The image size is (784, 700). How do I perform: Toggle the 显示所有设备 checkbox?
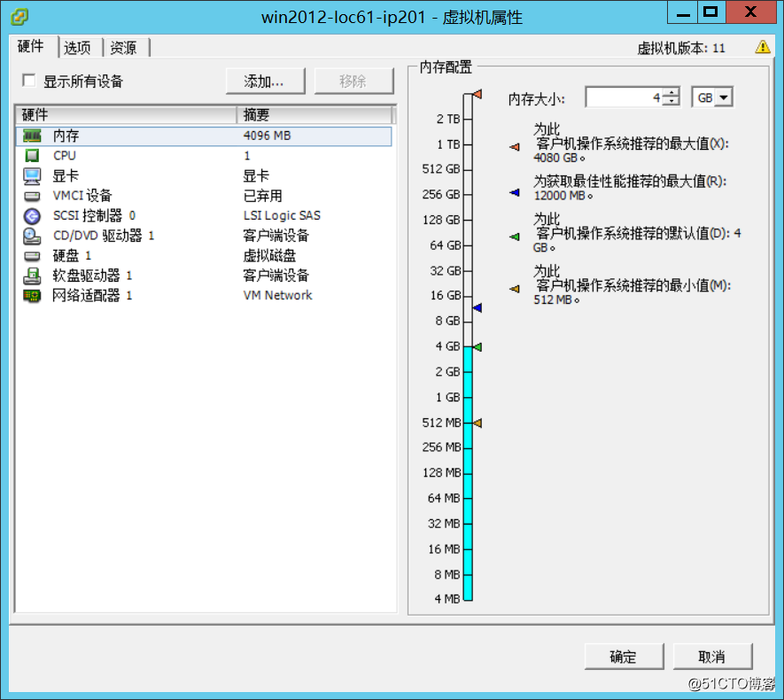point(29,81)
